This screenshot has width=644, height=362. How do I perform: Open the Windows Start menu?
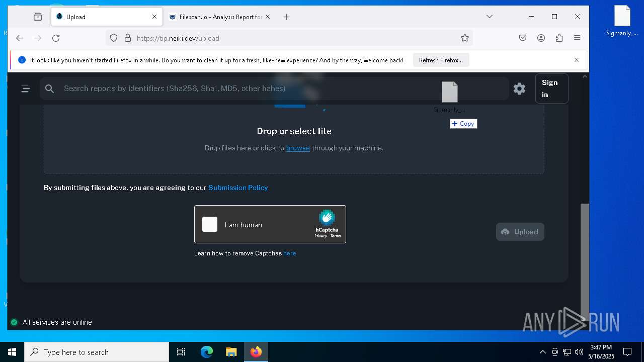(x=12, y=352)
